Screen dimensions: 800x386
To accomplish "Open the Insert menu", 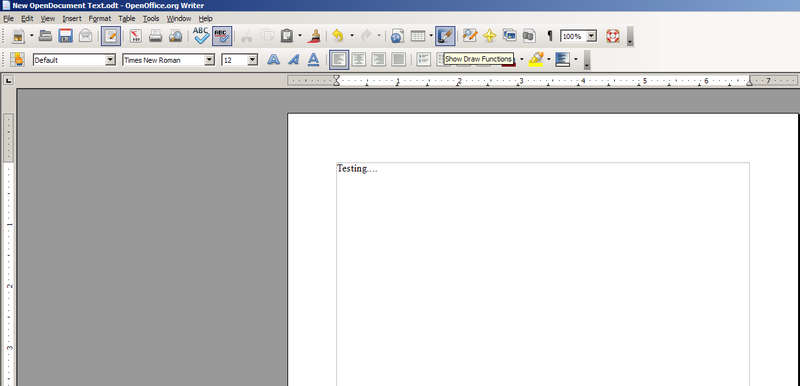I will click(72, 18).
